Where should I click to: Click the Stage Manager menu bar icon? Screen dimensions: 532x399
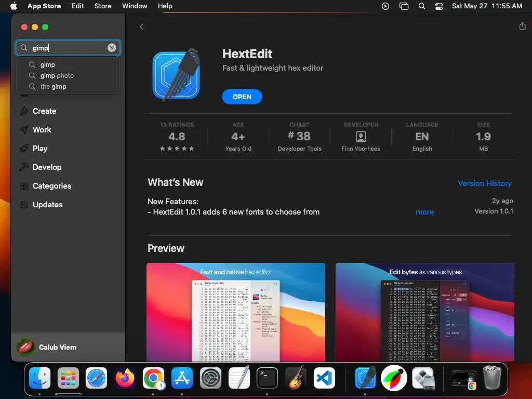404,6
